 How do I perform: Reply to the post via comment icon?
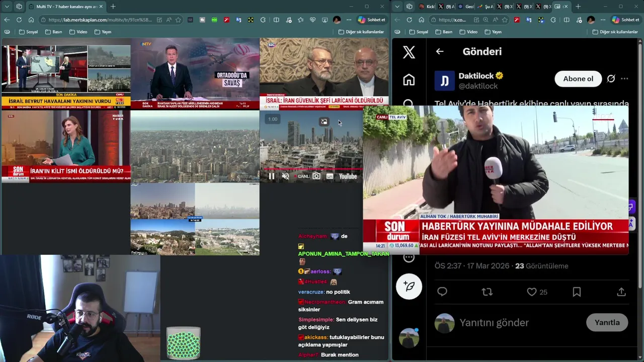coord(442,292)
